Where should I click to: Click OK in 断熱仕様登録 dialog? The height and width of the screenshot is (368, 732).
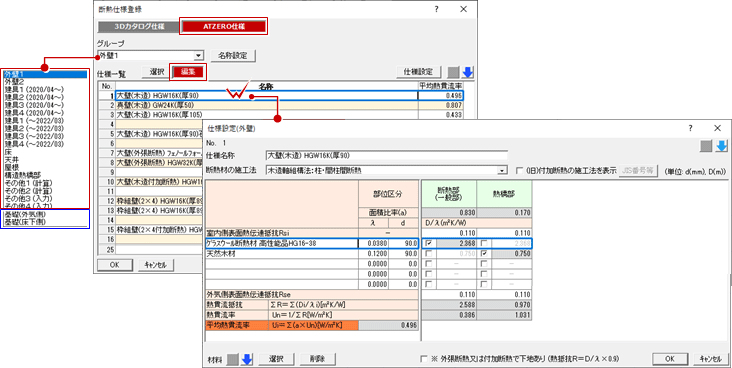(x=115, y=265)
